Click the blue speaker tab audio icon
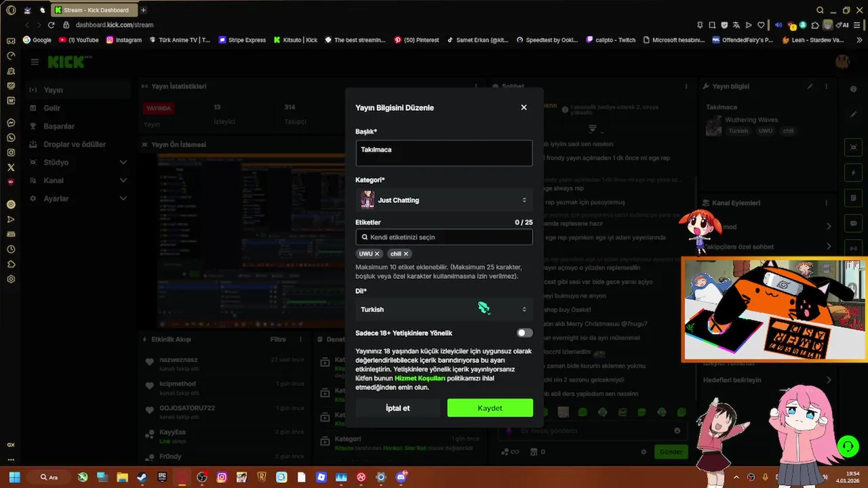 point(778,25)
